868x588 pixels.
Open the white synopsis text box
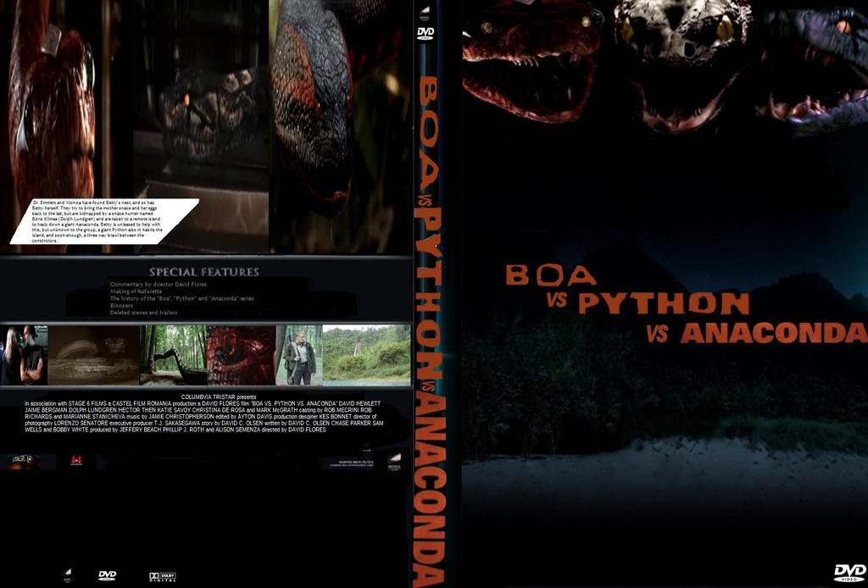pyautogui.click(x=102, y=222)
